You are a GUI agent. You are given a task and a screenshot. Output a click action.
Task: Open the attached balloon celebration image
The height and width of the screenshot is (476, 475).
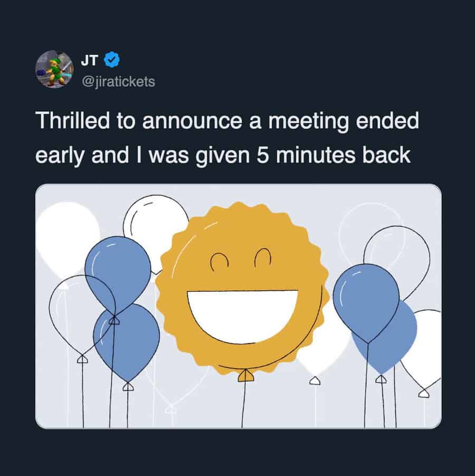pos(238,306)
